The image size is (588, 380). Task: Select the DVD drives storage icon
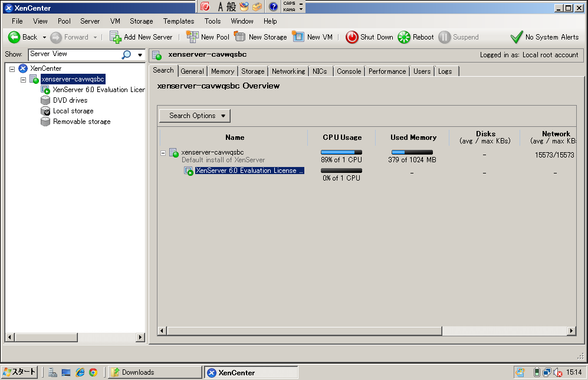[45, 100]
